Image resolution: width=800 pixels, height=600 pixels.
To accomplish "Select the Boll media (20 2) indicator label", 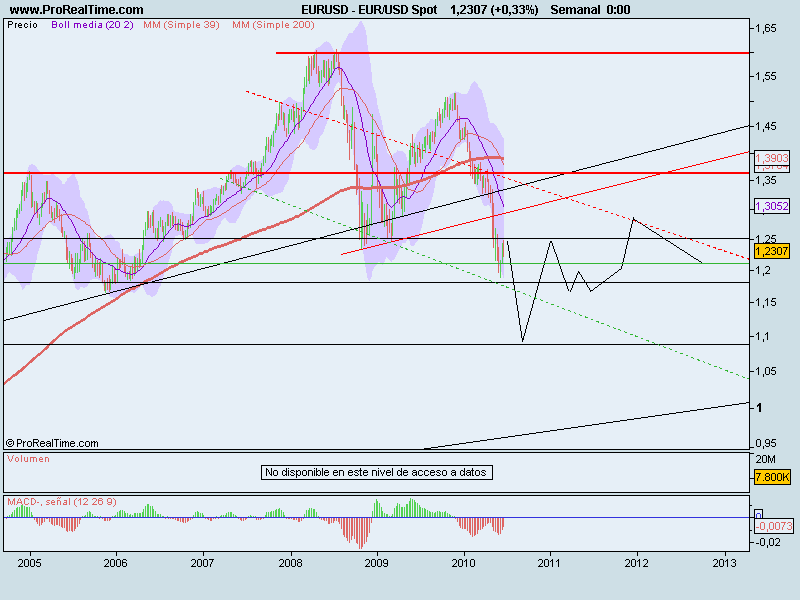I will (x=92, y=25).
